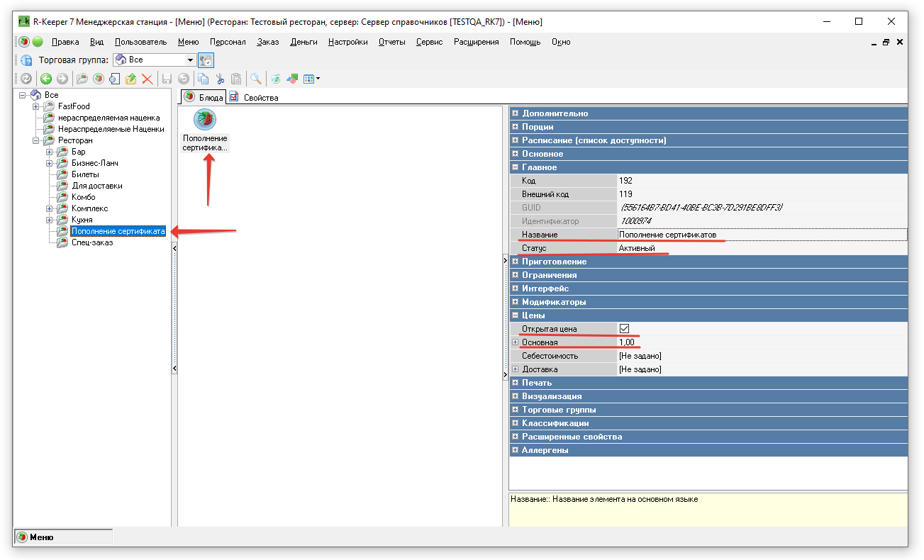Screen dimensions: 924x560
Task: Click the trade group help icon
Action: [26, 60]
